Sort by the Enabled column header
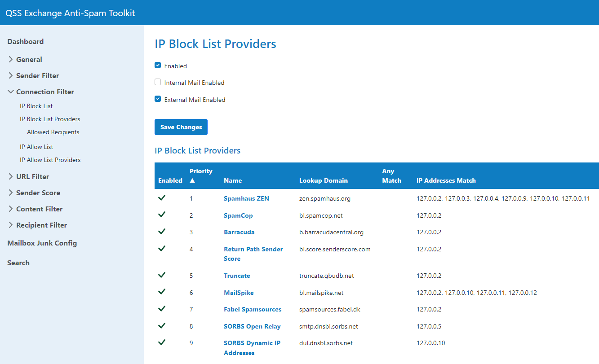Viewport: 599px width, 364px height. [170, 180]
